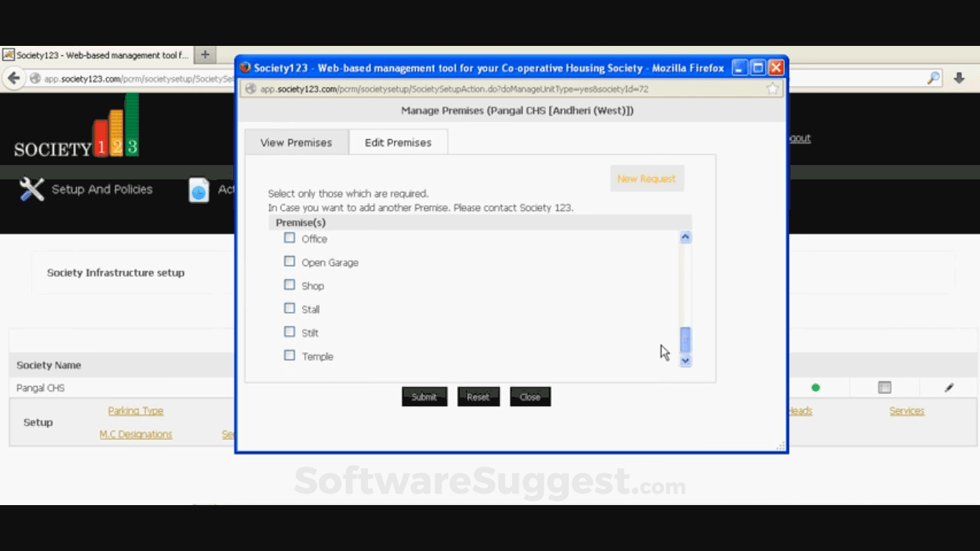Open the M.C Designations link
Viewport: 980px width, 551px height.
(136, 435)
